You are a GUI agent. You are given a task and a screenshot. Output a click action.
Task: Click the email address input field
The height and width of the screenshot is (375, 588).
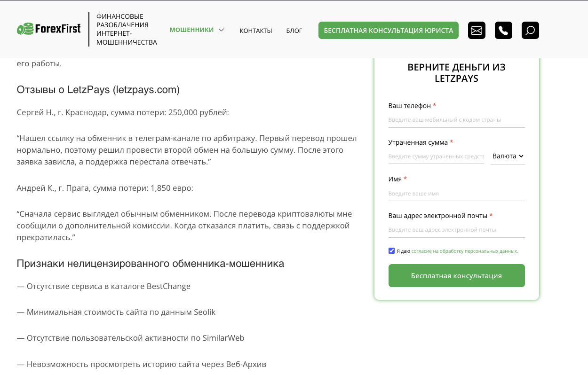pos(456,229)
